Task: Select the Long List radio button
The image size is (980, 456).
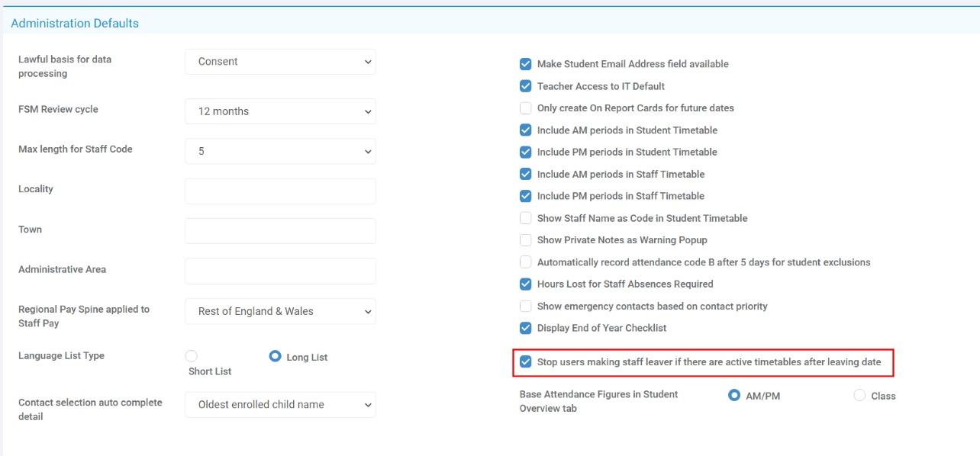Action: [276, 356]
